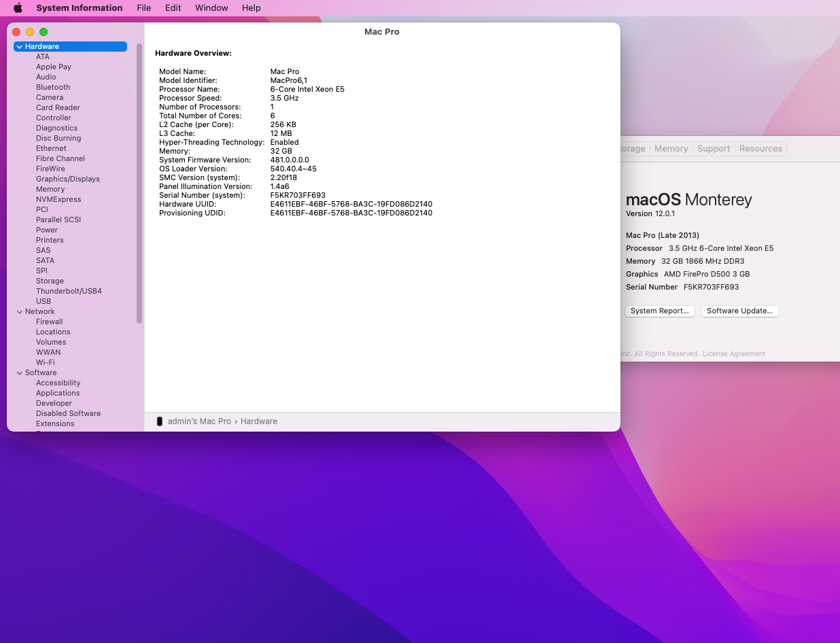Open the File menu
This screenshot has height=643, width=840.
144,8
